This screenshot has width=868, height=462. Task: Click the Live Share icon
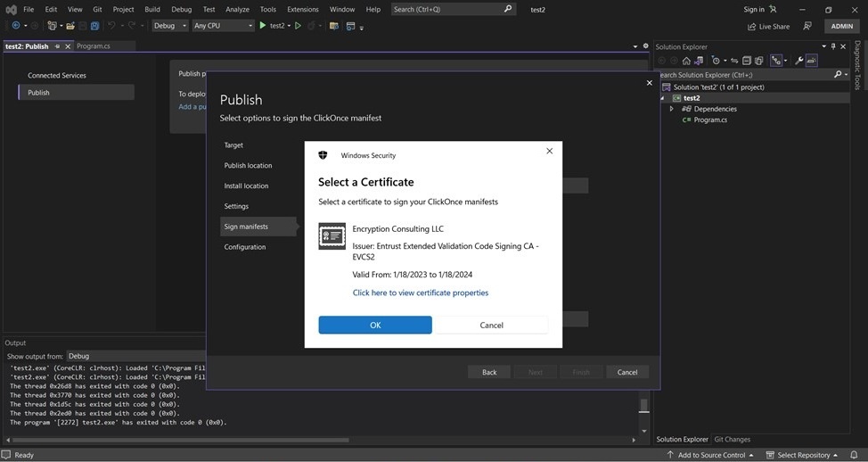pos(752,27)
